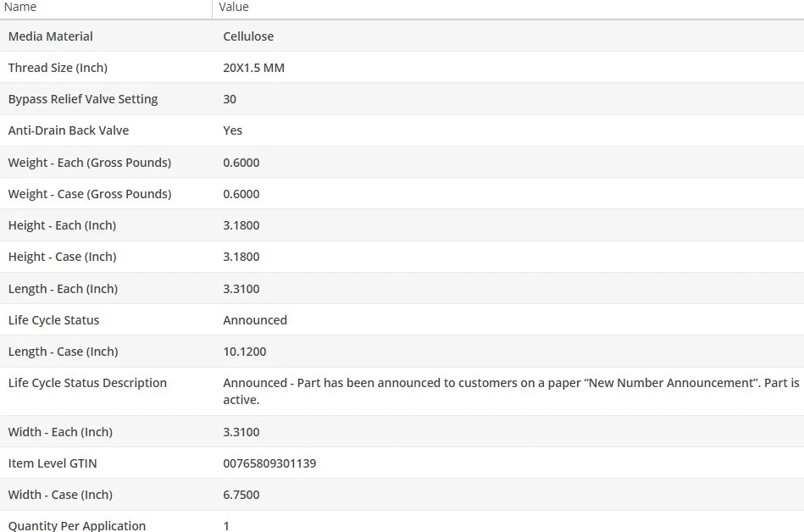Click the Cellulose value cell

(248, 36)
